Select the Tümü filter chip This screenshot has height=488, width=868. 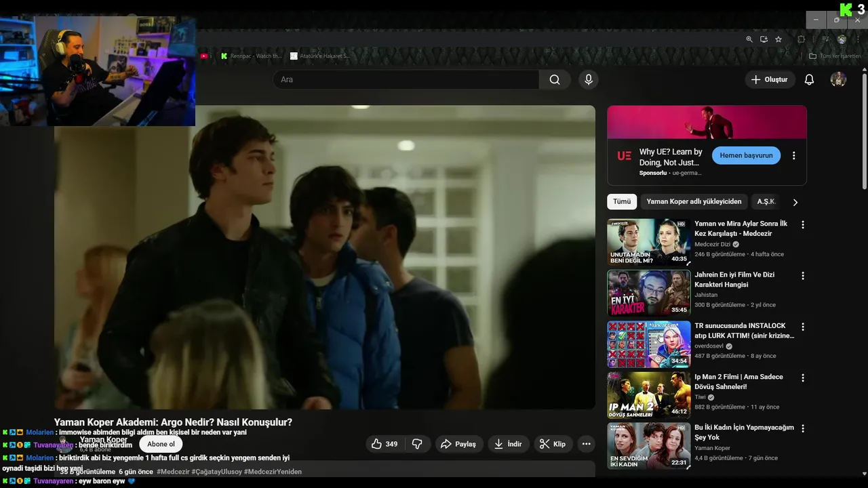622,201
